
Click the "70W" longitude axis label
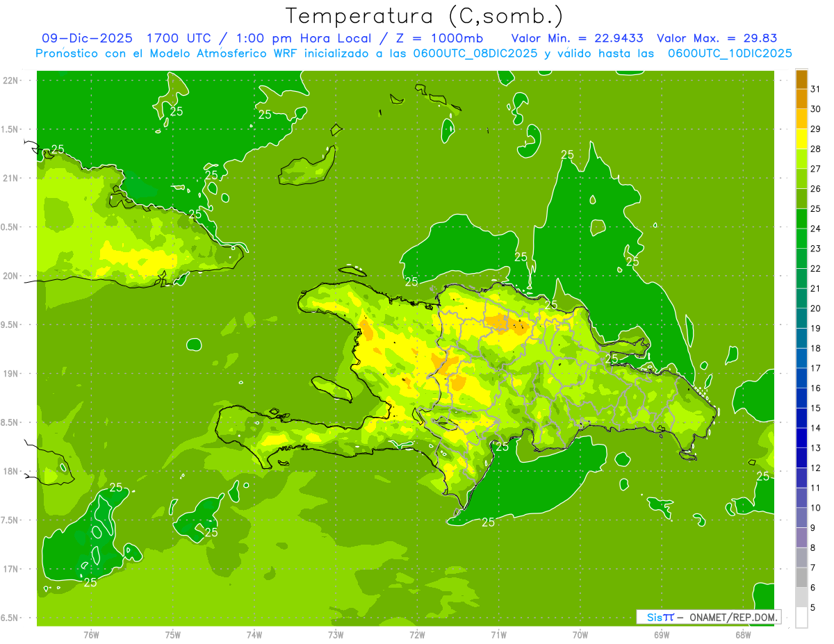(580, 634)
